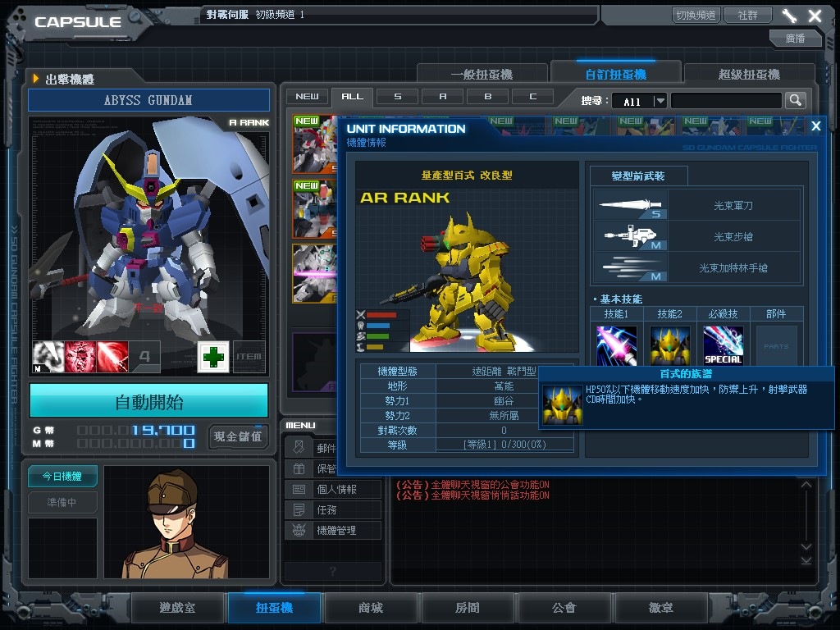Click the question mark help button
Screen dimensions: 840x630
[x=333, y=572]
